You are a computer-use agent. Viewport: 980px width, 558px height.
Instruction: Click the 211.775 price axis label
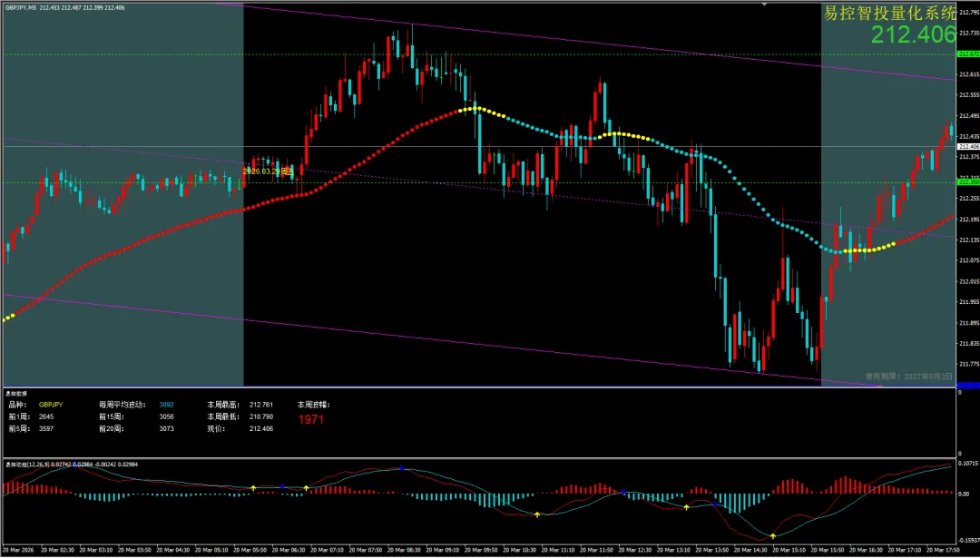[x=968, y=364]
